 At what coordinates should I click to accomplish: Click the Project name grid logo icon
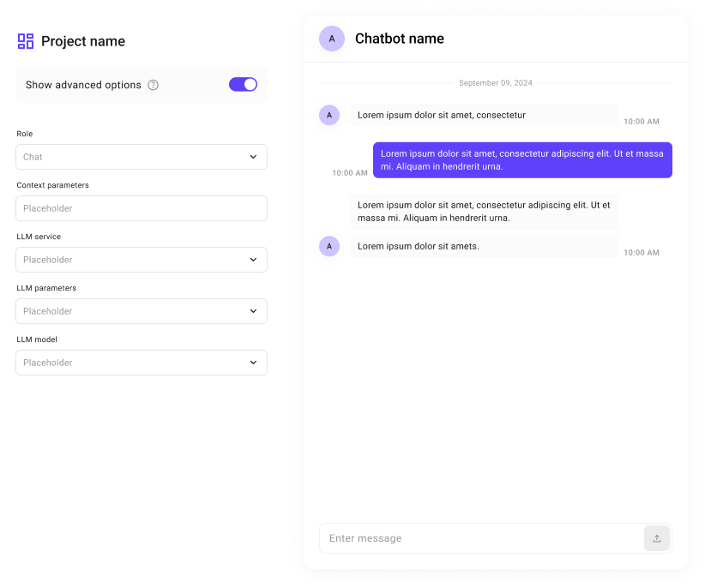click(24, 40)
